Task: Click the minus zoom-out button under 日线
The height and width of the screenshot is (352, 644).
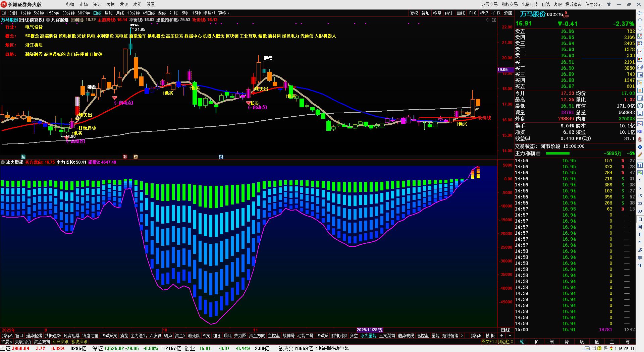Action: point(510,336)
